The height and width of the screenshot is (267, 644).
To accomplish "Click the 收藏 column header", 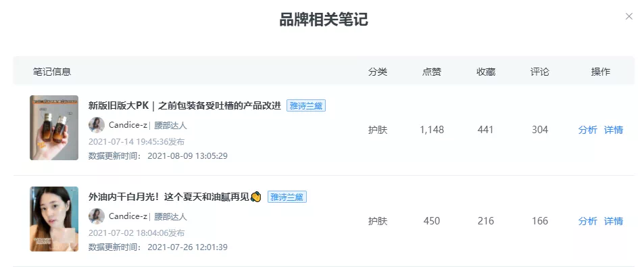I will pos(486,72).
